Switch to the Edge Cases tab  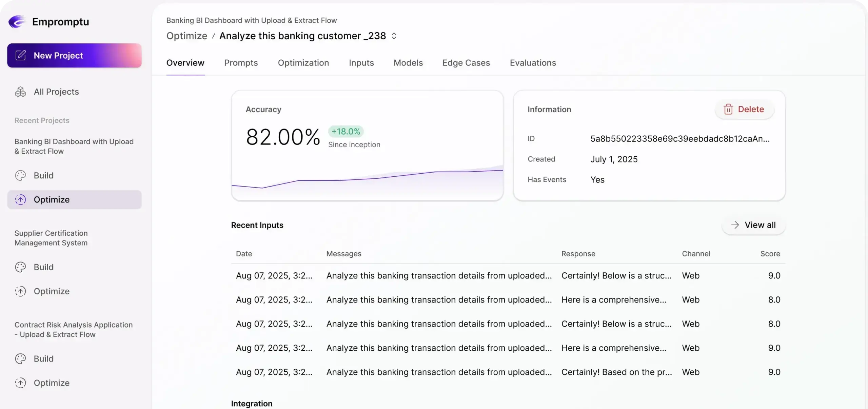point(466,63)
